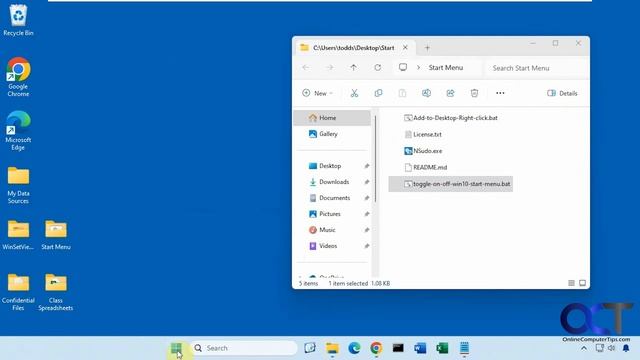The height and width of the screenshot is (360, 640).
Task: Select the Google Chrome desktop shortcut
Action: [x=18, y=77]
